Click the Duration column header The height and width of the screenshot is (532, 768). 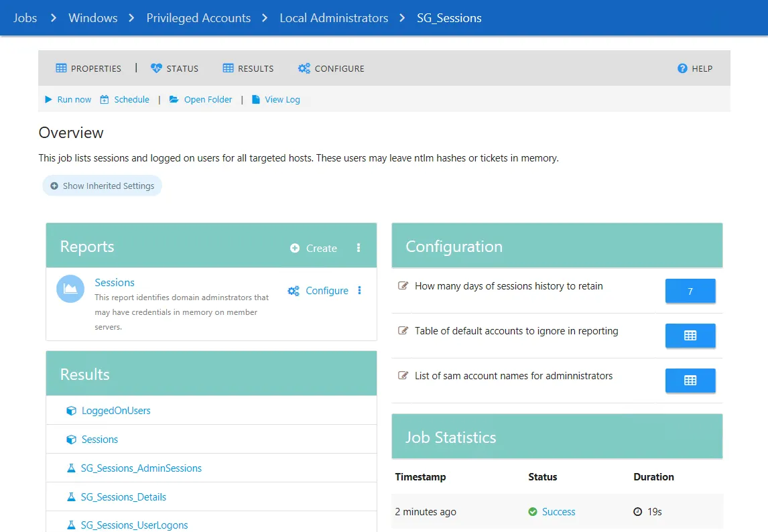(654, 477)
